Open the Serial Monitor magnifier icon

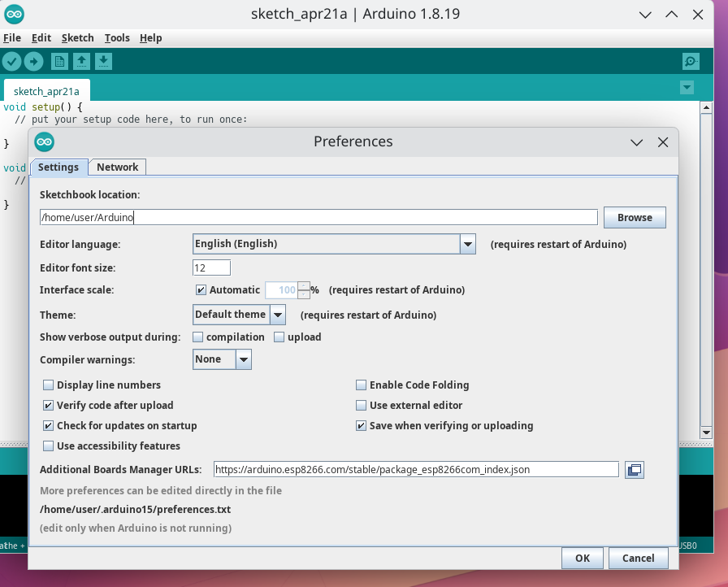pos(691,61)
